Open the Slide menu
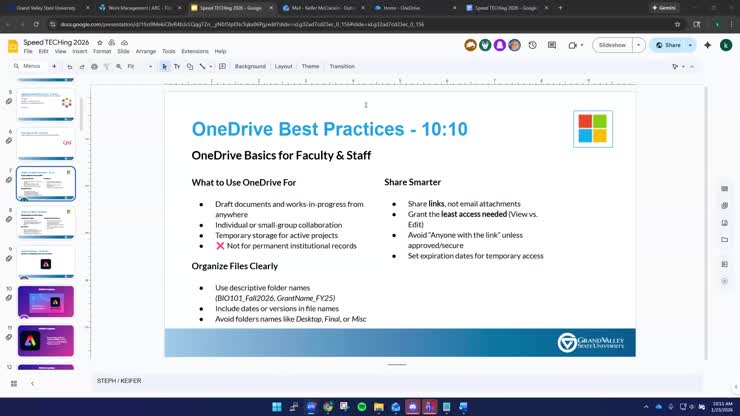 123,51
